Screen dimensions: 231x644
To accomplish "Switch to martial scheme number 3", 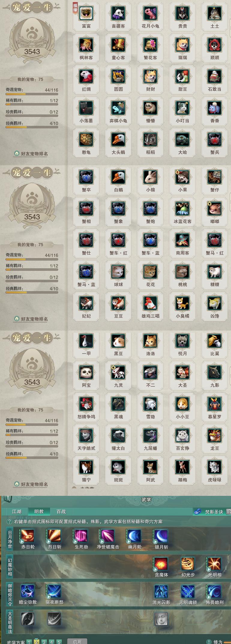I will tap(44, 641).
